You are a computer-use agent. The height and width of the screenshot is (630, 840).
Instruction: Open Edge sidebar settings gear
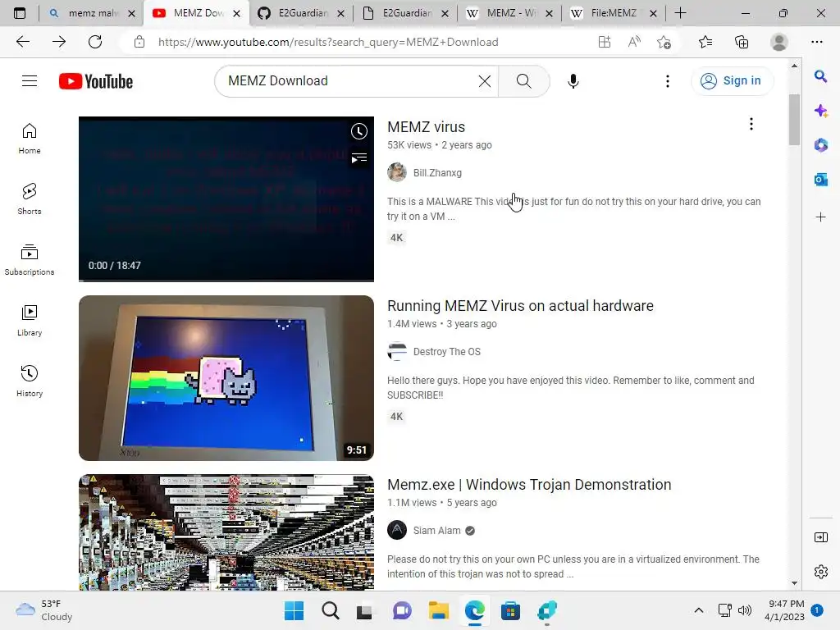pos(820,572)
